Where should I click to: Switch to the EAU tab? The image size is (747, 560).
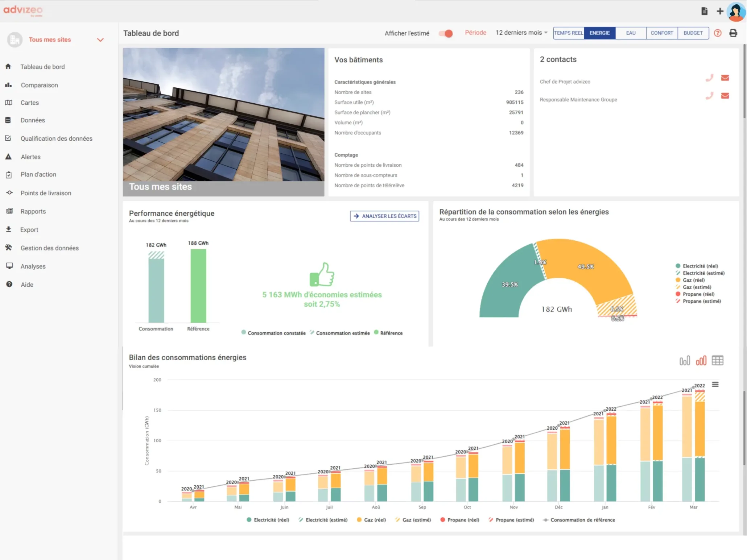[x=631, y=33]
